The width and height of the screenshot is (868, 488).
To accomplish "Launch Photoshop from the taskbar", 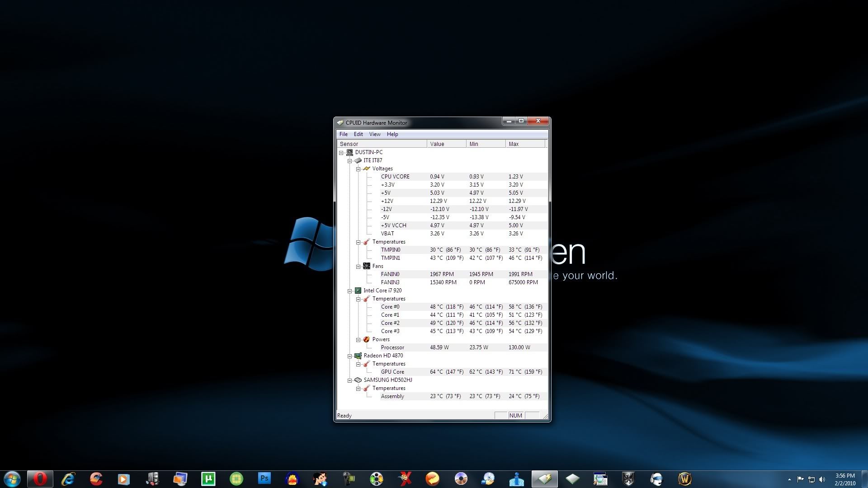I will (264, 478).
